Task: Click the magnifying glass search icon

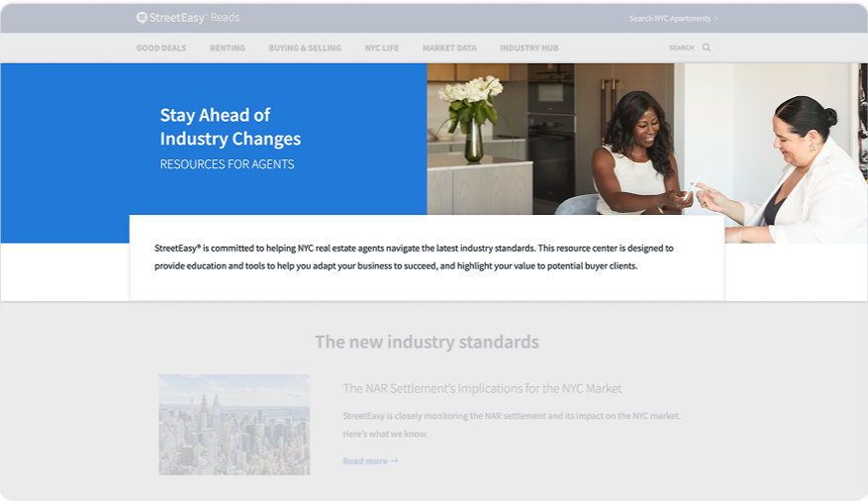Action: pyautogui.click(x=707, y=48)
